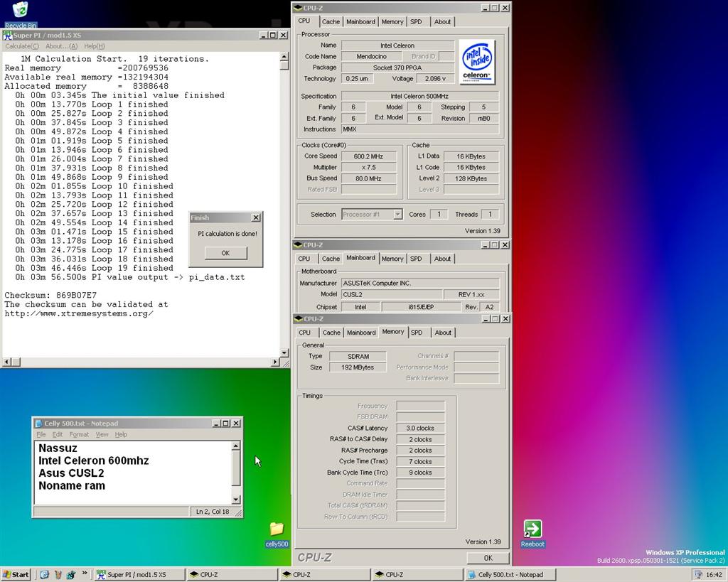Minimize the Super PI window
The width and height of the screenshot is (728, 582).
(264, 36)
